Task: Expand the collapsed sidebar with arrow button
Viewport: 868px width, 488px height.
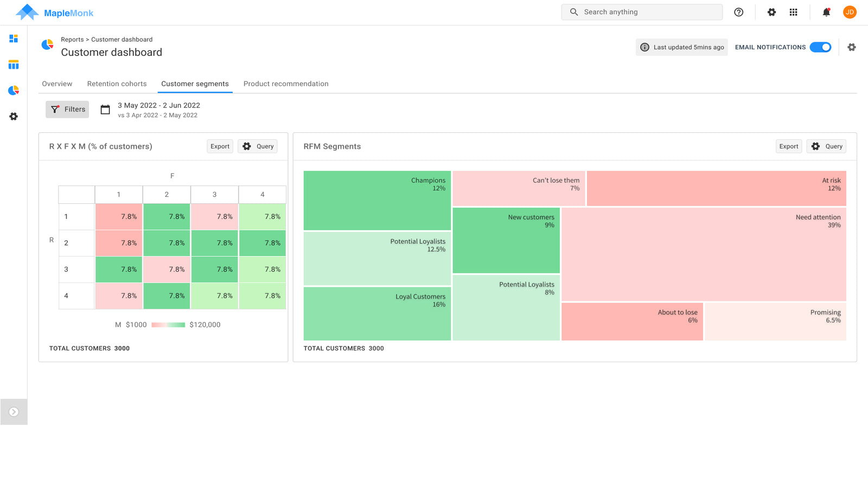Action: 14,412
